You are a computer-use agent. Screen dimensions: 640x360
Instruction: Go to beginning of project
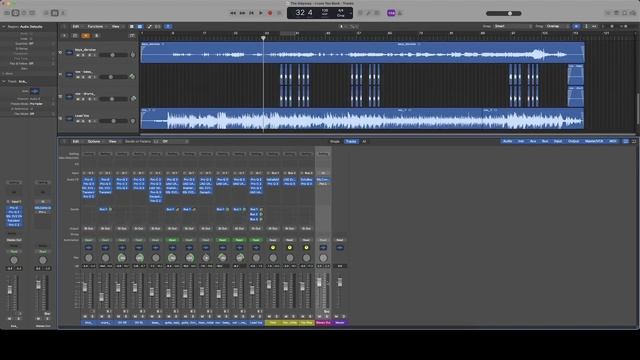[x=251, y=13]
